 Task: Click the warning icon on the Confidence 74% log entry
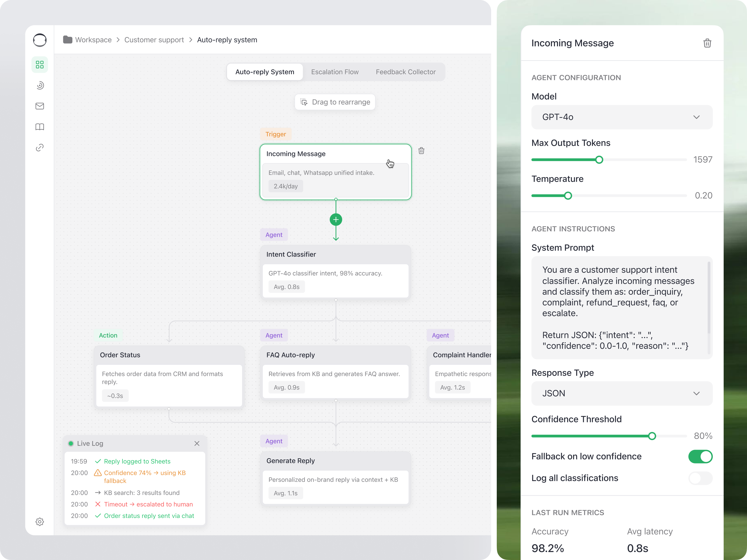pos(98,472)
